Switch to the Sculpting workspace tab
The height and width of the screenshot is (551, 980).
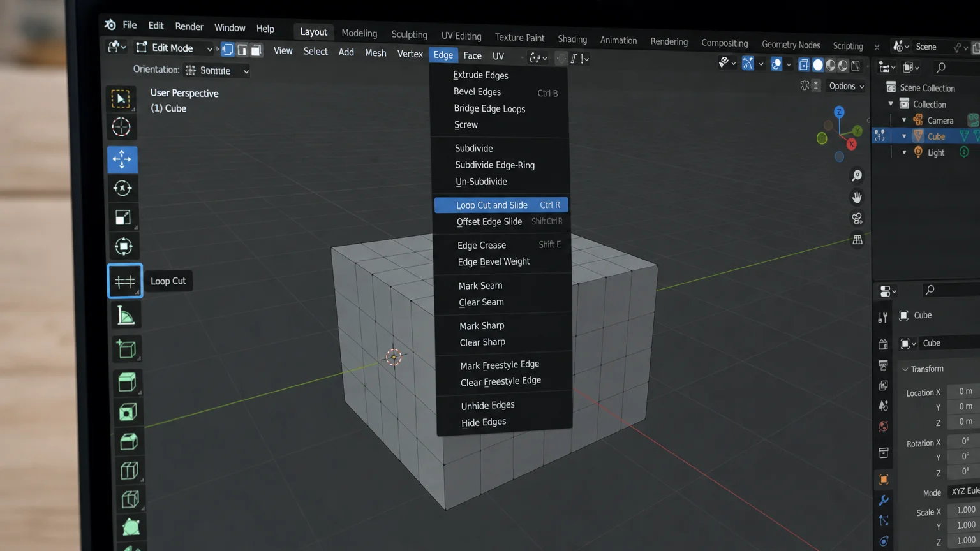click(x=410, y=34)
